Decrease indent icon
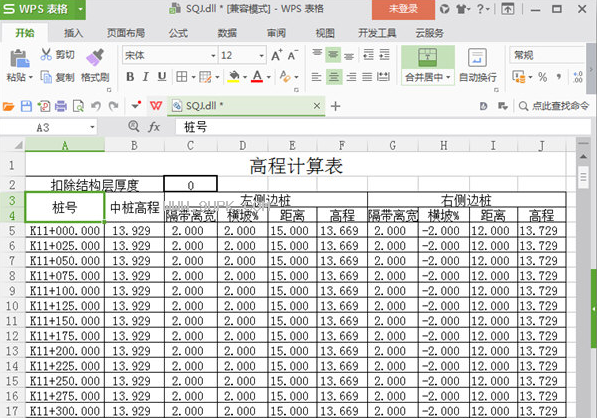This screenshot has height=418, width=597. tap(369, 55)
